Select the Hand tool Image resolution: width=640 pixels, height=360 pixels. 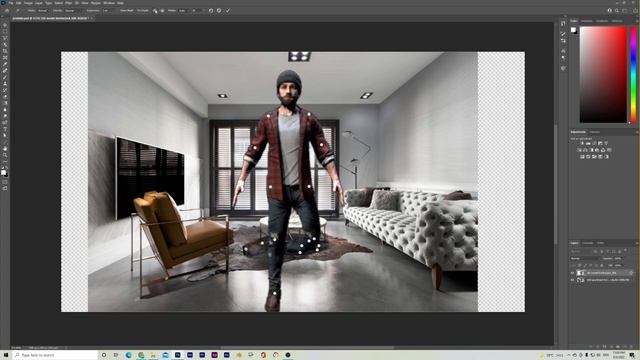(x=5, y=149)
